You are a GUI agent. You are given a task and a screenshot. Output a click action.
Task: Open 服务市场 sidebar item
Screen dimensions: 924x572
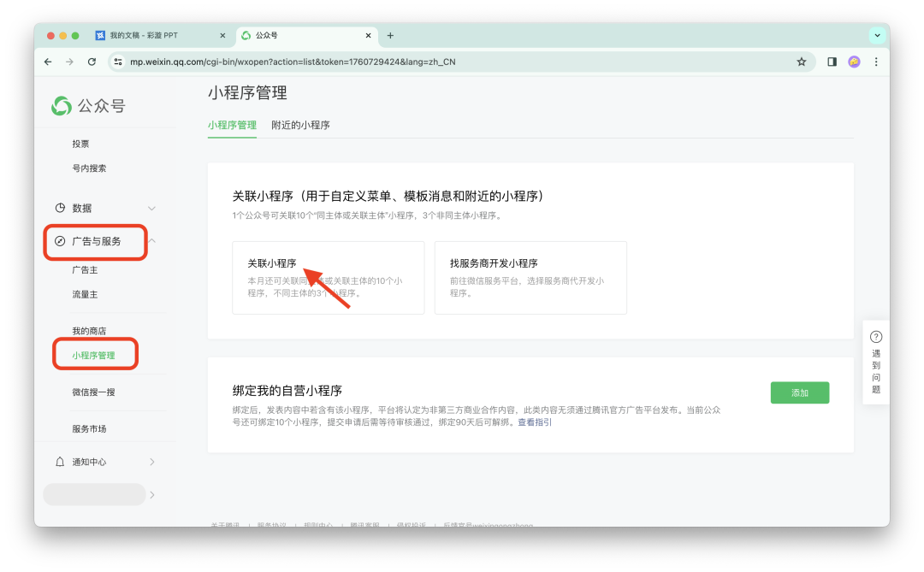[89, 429]
